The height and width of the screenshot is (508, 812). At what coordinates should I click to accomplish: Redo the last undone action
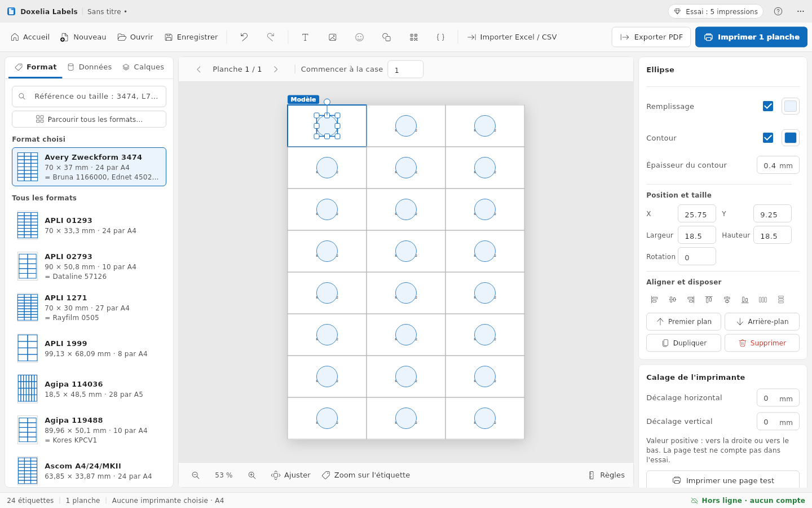[271, 37]
